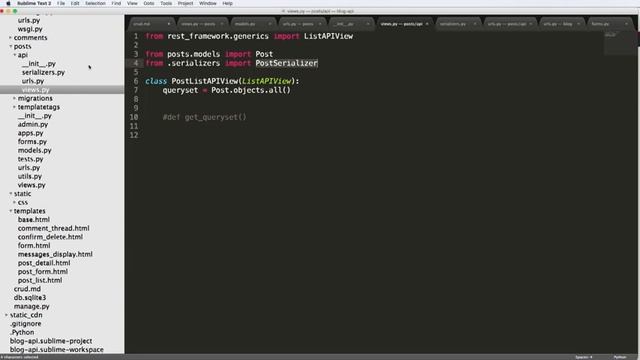Open forms.py in the sidebar
Screen dimensions: 640x360
click(x=32, y=142)
